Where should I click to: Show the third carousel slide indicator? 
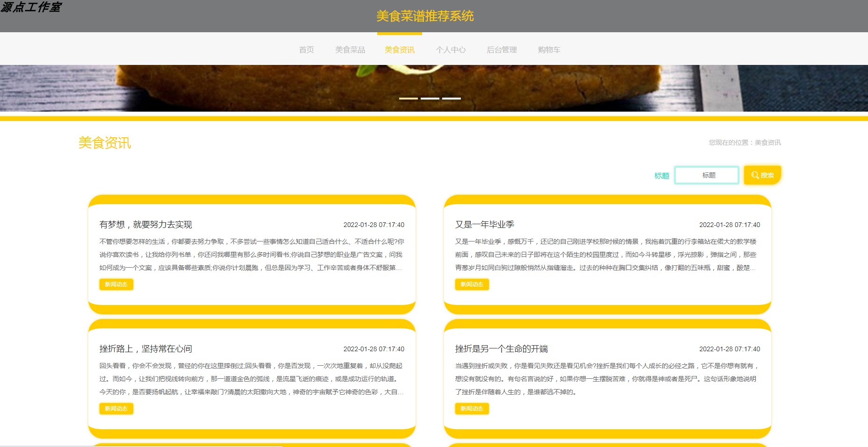452,99
